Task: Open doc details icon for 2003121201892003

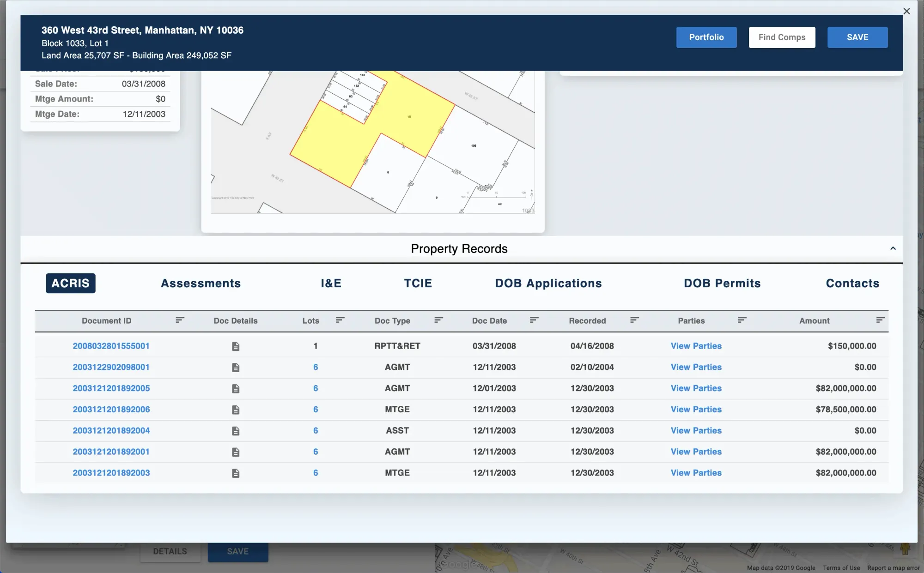Action: (x=236, y=473)
